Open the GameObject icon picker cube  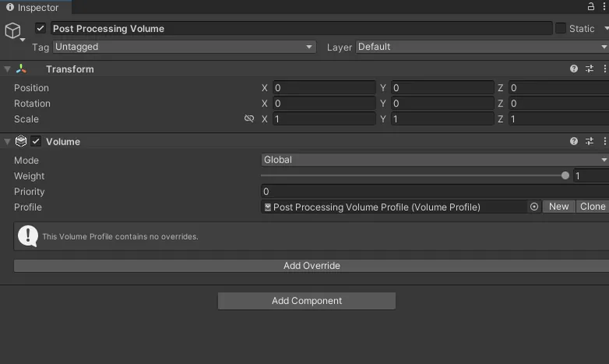pyautogui.click(x=12, y=30)
